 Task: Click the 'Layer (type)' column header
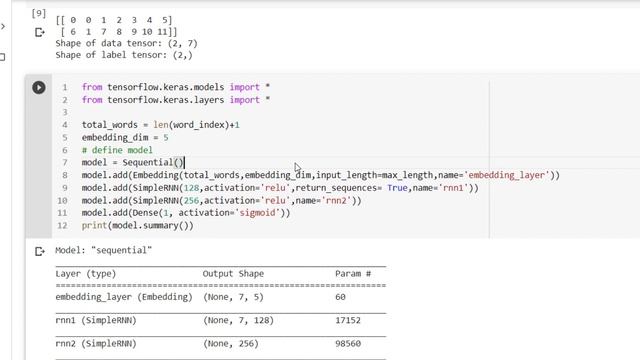click(x=86, y=273)
